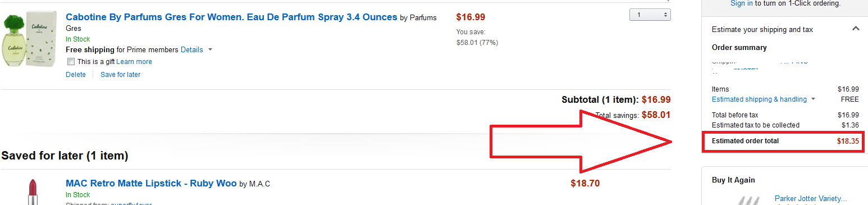Click Save for later on Cabotine
Image resolution: width=868 pixels, height=205 pixels.
click(120, 75)
